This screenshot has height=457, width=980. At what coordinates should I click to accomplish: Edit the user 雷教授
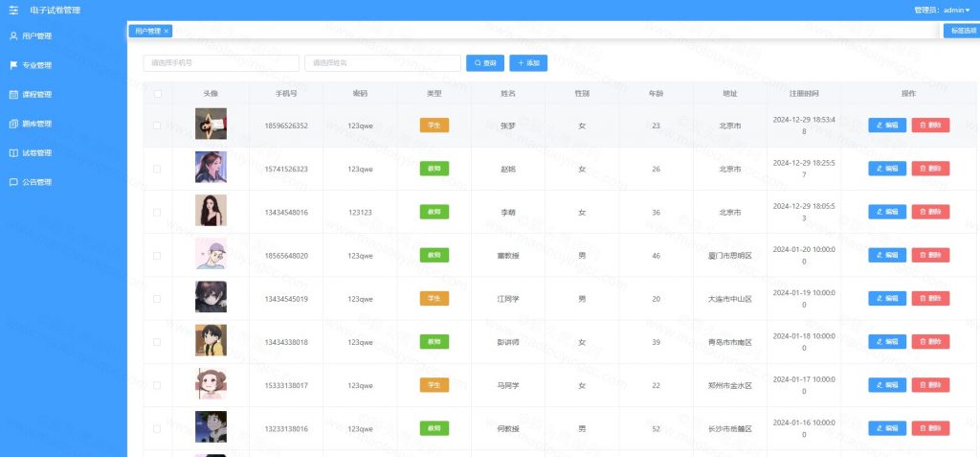(x=887, y=255)
